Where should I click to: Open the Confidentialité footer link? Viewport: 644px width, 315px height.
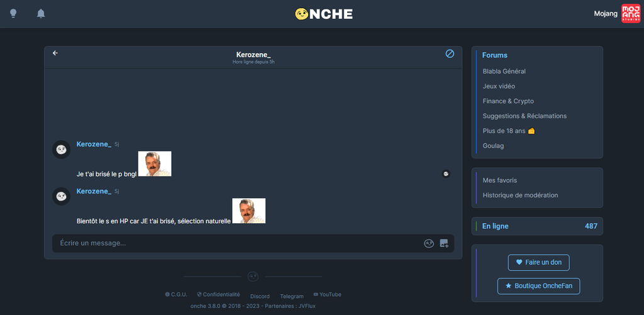click(x=218, y=294)
